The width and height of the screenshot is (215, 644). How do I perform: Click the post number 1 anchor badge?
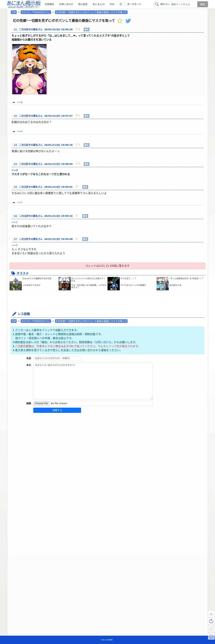click(15, 29)
